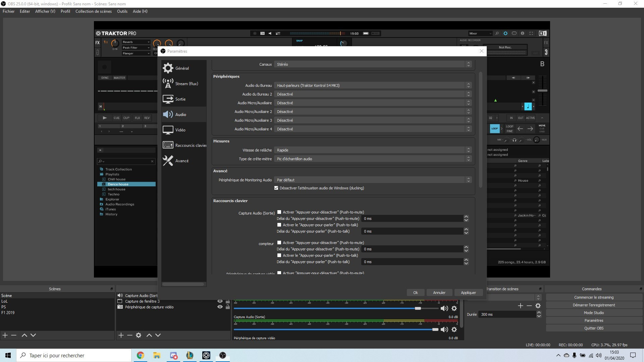The image size is (644, 362).
Task: Click the speaker icon on Capture Audio mixer
Action: tap(444, 329)
